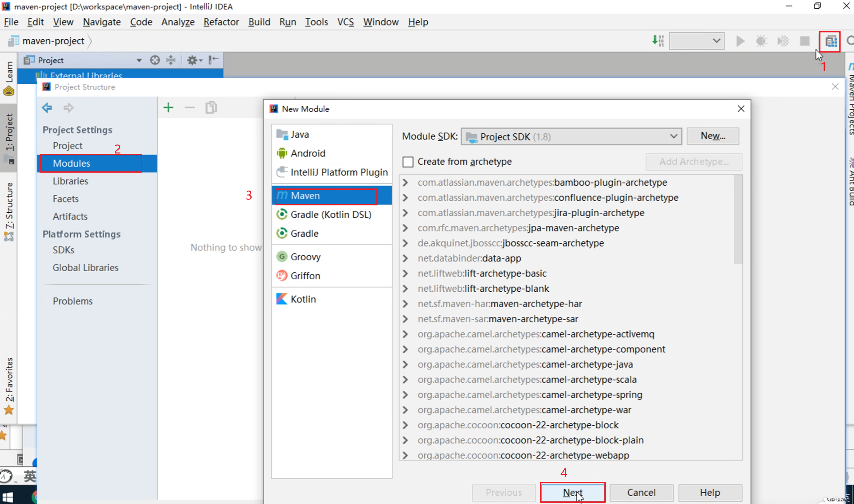This screenshot has width=854, height=504.
Task: Open the File menu
Action: [x=11, y=22]
